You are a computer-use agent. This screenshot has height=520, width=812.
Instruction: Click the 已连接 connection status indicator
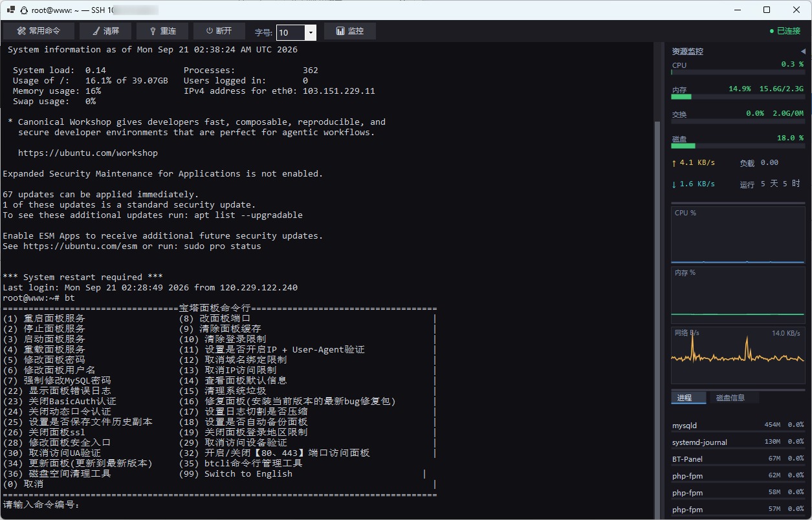pyautogui.click(x=784, y=31)
